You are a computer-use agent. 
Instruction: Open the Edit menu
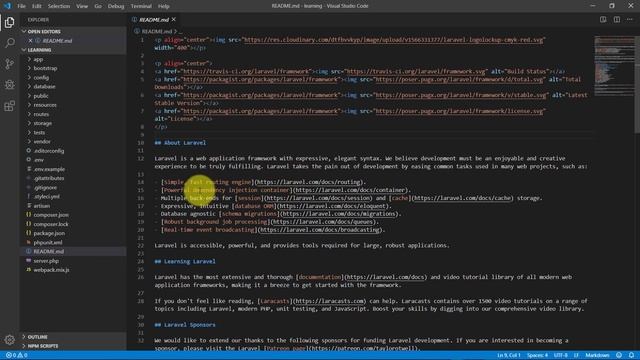pyautogui.click(x=37, y=6)
